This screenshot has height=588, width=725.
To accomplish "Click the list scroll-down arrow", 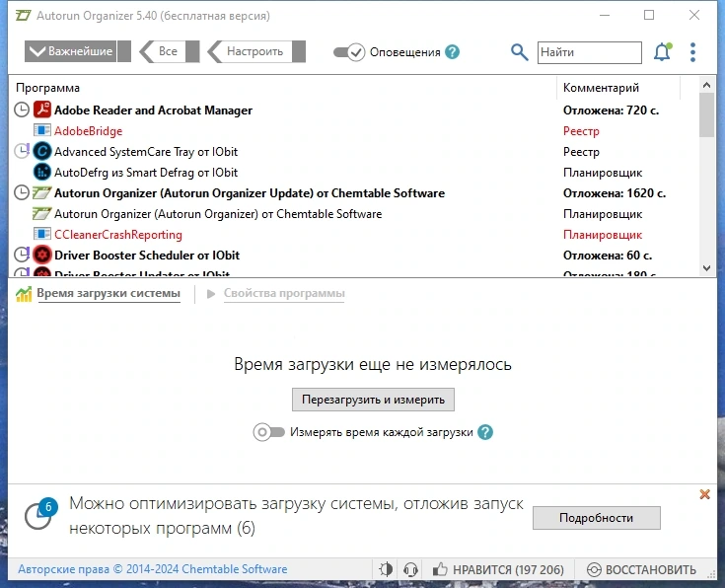I will click(x=706, y=268).
